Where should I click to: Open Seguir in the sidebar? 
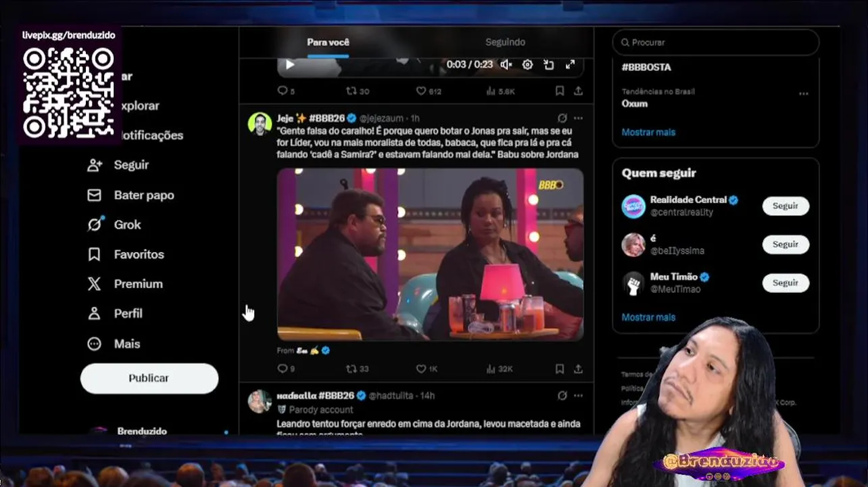pyautogui.click(x=118, y=165)
